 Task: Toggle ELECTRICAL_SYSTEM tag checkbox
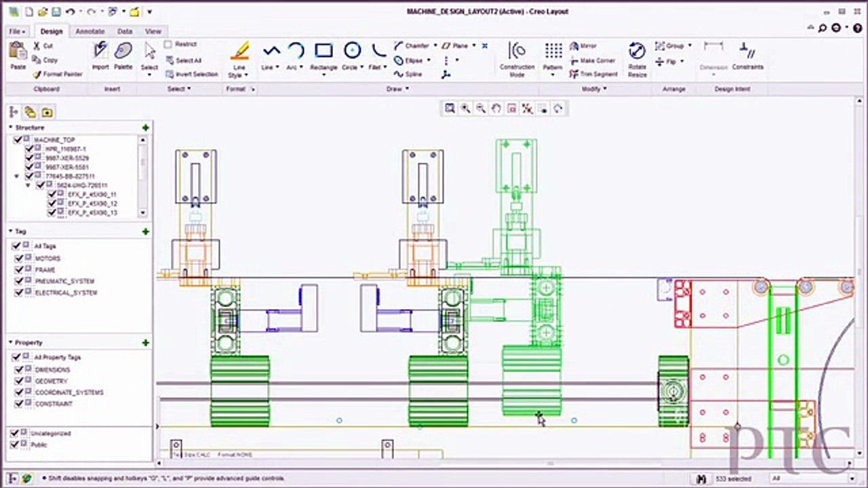point(18,292)
